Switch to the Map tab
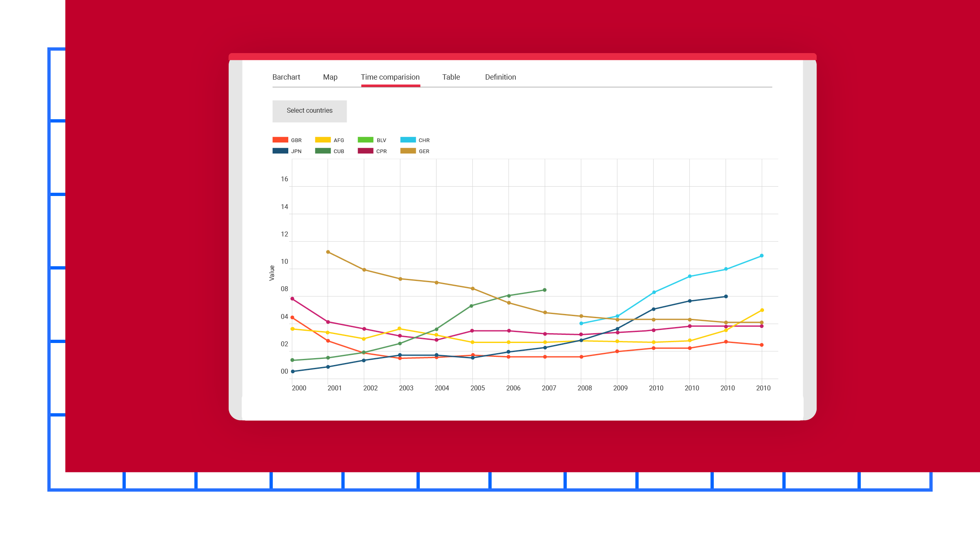980x539 pixels. (x=330, y=77)
